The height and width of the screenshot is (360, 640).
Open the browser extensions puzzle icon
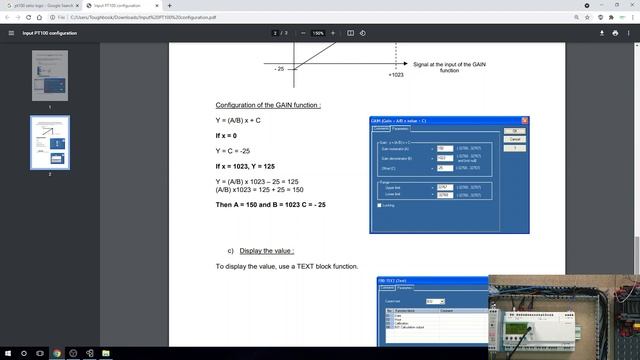(611, 17)
